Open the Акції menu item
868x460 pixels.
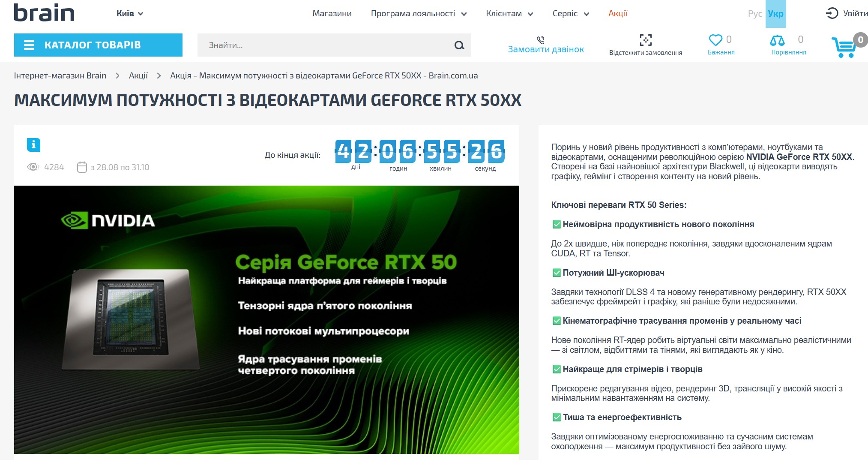(x=618, y=14)
